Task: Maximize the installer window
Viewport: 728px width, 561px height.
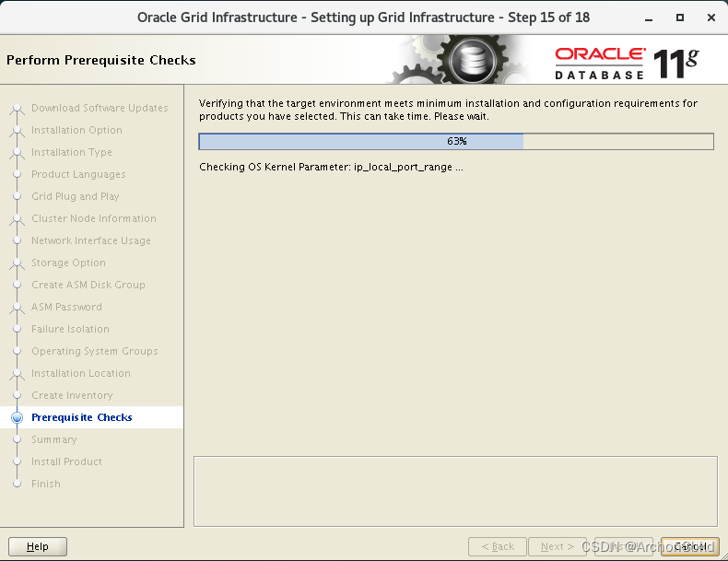Action: coord(680,18)
